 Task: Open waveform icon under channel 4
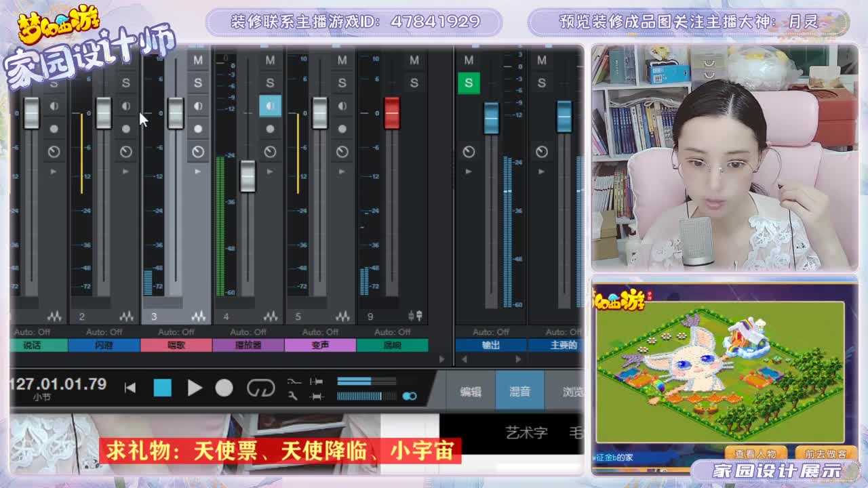pos(271,317)
